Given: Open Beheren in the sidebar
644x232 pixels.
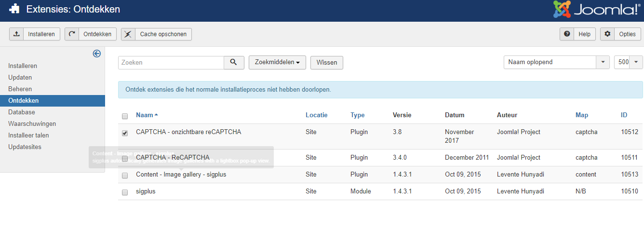Looking at the screenshot, I should (x=20, y=89).
